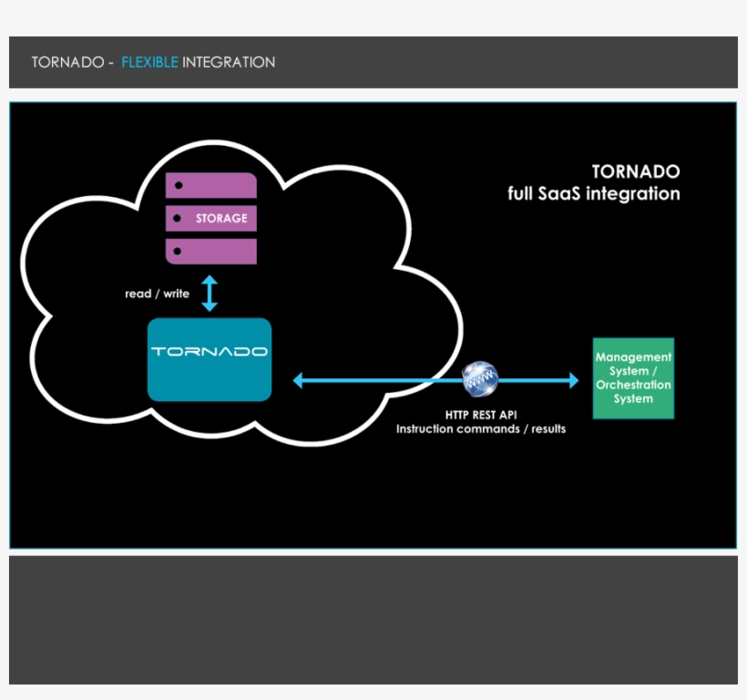
Task: Click the teal TORNADO logo box
Action: point(210,359)
